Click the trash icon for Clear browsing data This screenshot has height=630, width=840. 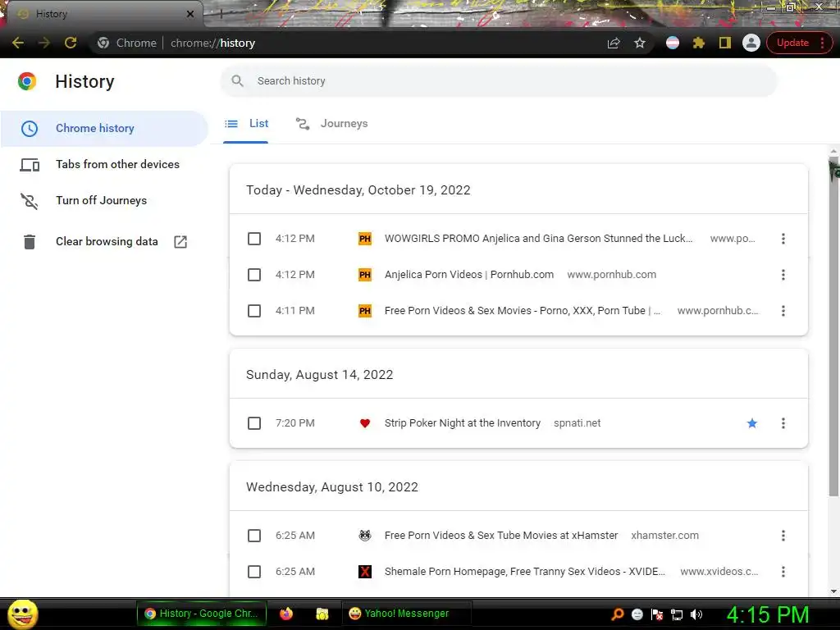(30, 242)
